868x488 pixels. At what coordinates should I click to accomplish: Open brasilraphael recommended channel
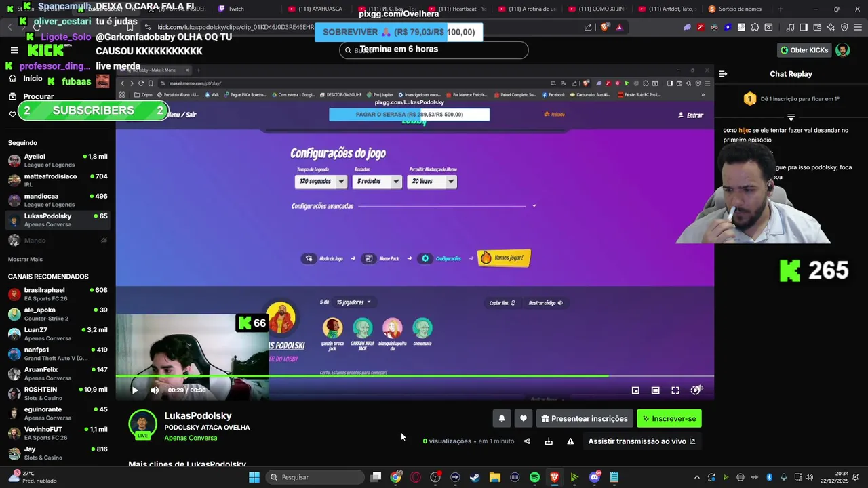pyautogui.click(x=58, y=294)
